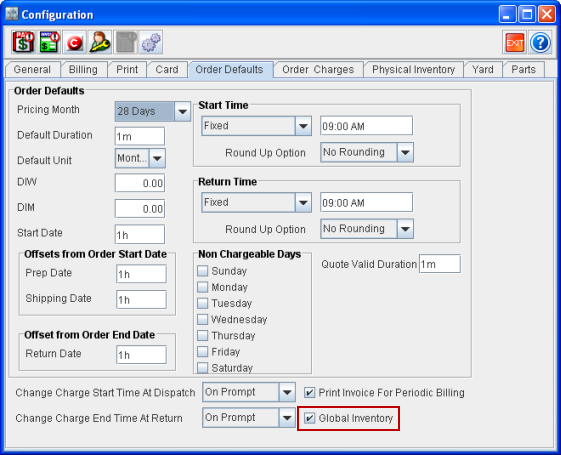The width and height of the screenshot is (561, 455).
Task: Select the Order Charges tab
Action: pos(318,69)
